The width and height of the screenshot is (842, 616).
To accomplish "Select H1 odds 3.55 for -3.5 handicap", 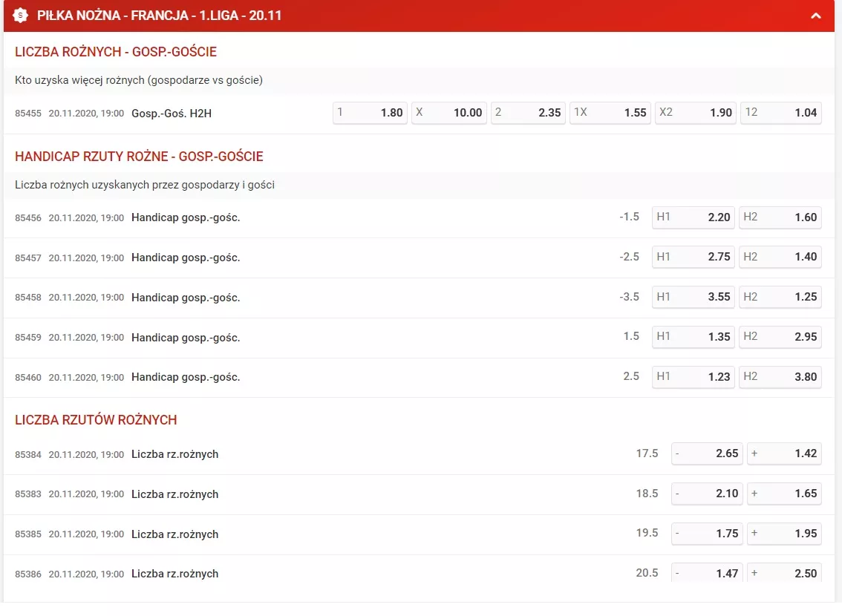I will pyautogui.click(x=693, y=297).
